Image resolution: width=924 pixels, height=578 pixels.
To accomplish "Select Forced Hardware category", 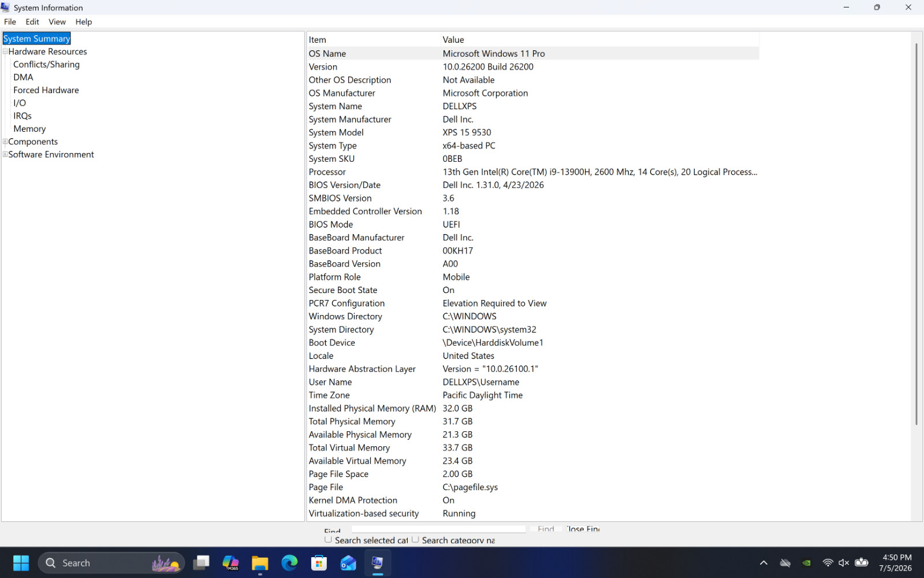I will [x=46, y=90].
